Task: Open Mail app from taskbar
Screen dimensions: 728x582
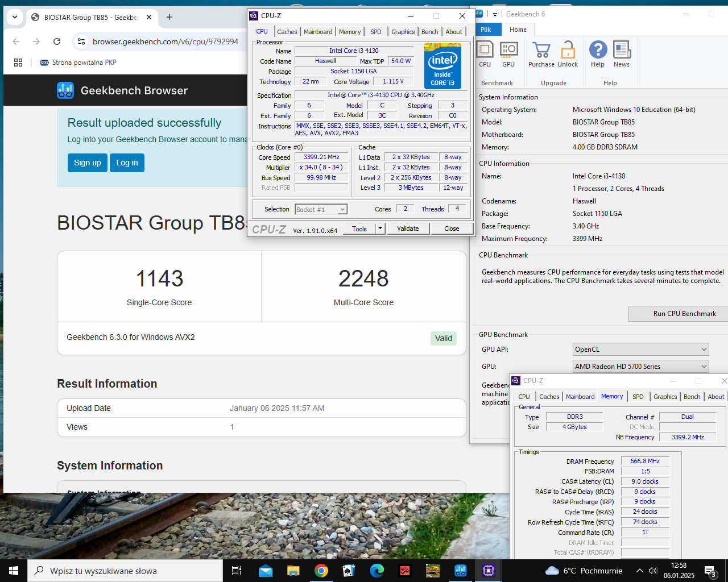Action: (266, 571)
